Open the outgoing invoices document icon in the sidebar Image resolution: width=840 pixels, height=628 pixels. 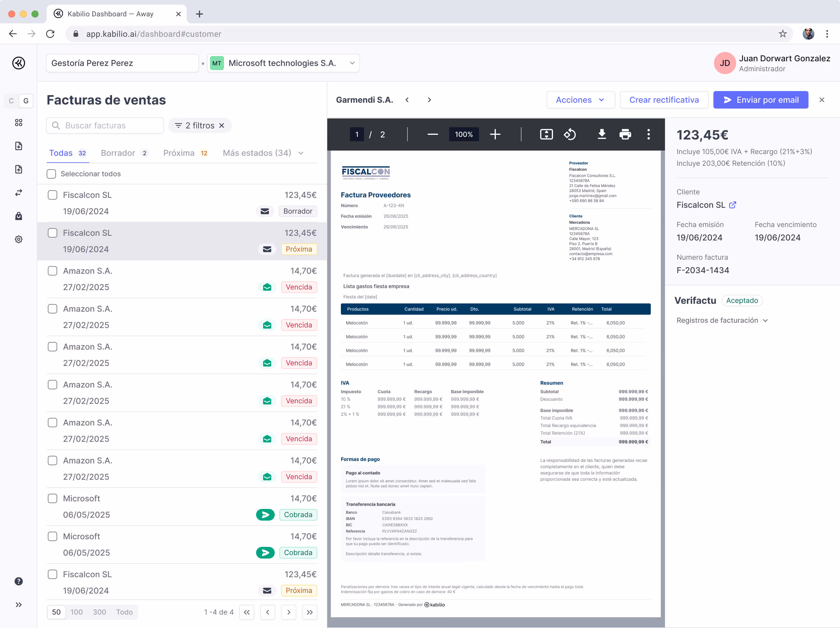point(19,169)
